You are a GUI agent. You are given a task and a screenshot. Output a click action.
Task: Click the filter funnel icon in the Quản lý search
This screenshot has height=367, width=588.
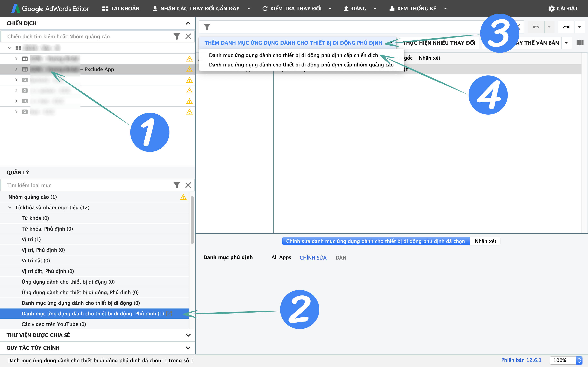tap(177, 185)
